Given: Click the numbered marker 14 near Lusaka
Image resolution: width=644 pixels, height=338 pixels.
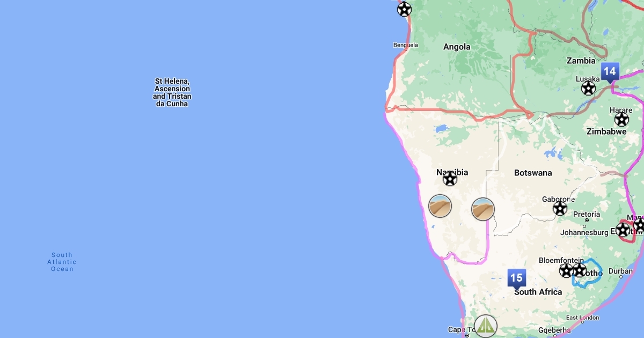Looking at the screenshot, I should [x=609, y=71].
